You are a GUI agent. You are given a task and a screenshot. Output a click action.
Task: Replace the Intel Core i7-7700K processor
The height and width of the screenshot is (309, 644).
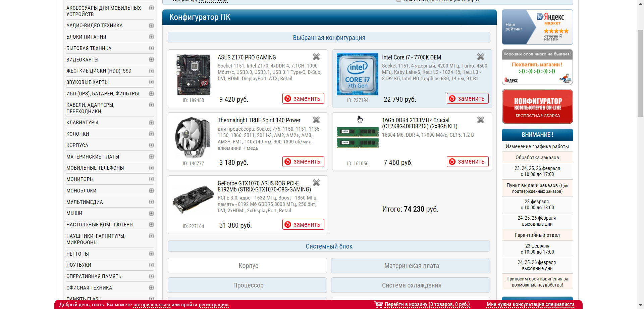point(468,98)
